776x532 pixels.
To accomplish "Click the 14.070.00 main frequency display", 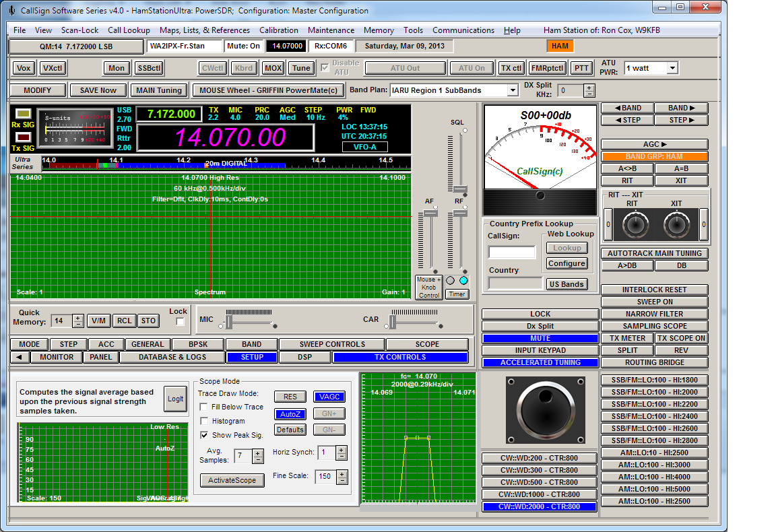I will pos(226,137).
